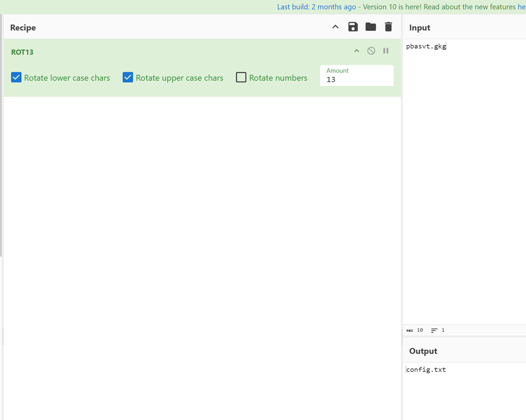Open the Load recipe folder icon
The image size is (526, 420).
tap(370, 27)
